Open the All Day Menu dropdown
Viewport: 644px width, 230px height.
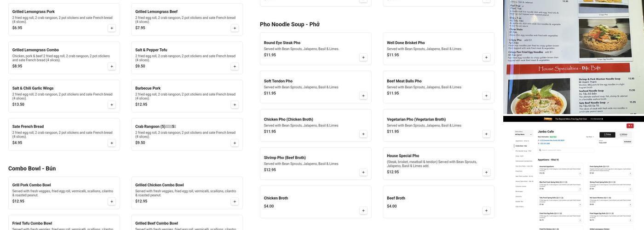[x=523, y=135]
